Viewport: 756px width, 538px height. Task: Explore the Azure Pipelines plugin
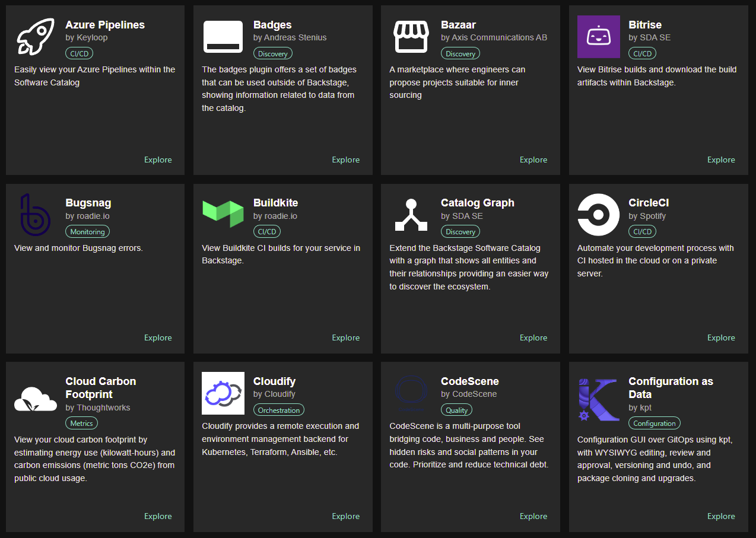tap(158, 160)
